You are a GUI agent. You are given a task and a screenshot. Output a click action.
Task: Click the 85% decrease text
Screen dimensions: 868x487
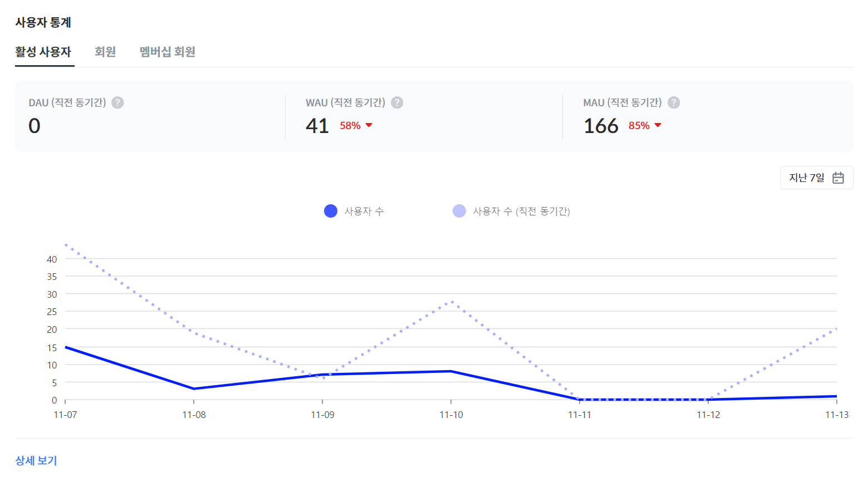[x=639, y=126]
